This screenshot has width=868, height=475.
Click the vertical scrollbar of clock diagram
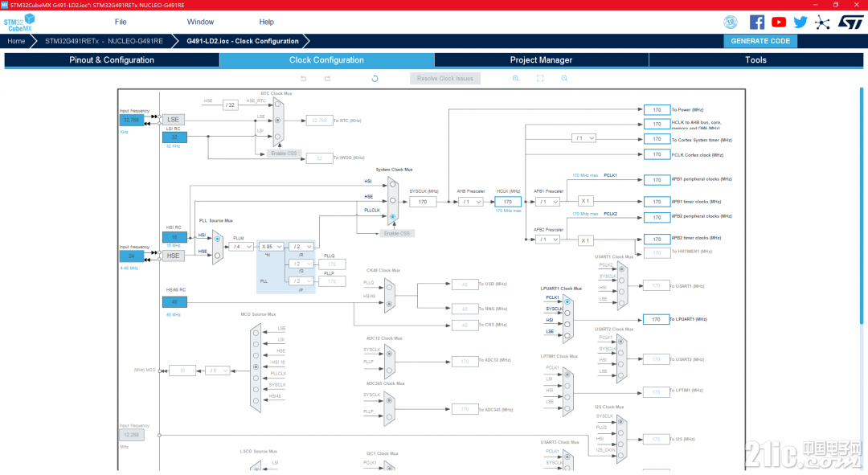pos(862,205)
